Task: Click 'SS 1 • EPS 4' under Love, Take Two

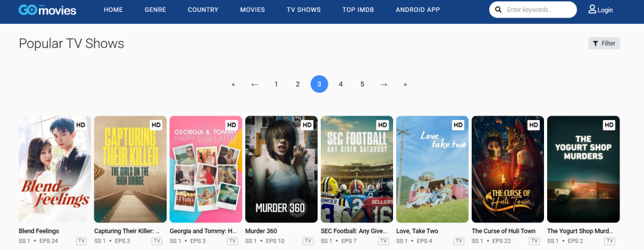Action: click(414, 241)
